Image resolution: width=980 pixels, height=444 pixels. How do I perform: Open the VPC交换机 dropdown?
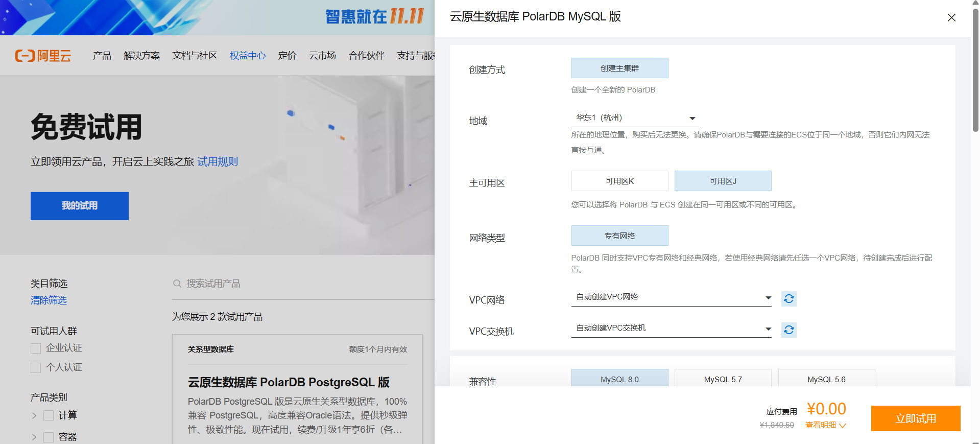click(671, 329)
